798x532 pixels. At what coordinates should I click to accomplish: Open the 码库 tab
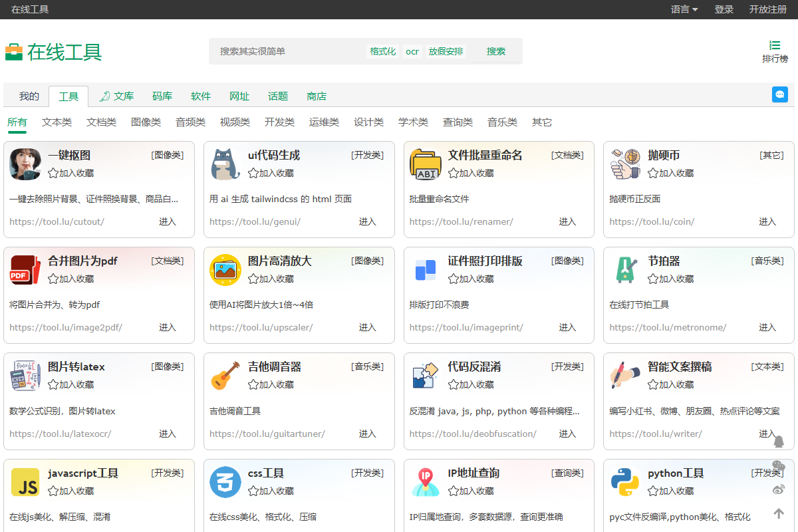pyautogui.click(x=162, y=96)
